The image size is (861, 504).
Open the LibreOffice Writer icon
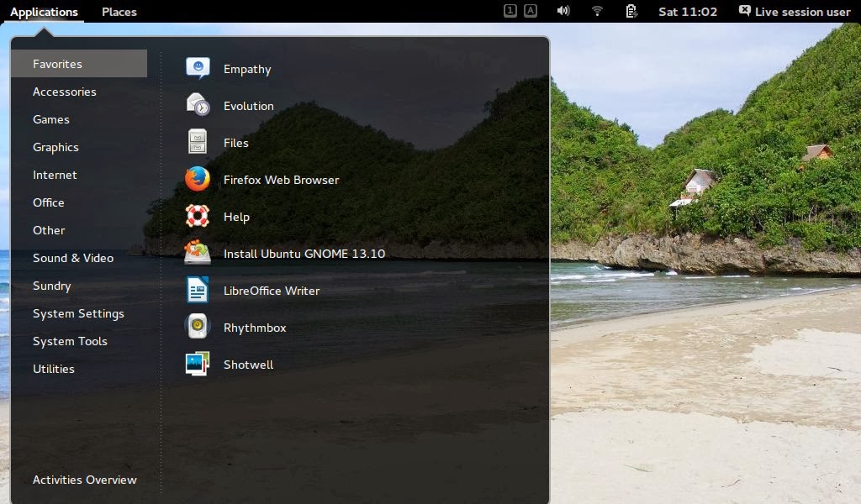198,291
